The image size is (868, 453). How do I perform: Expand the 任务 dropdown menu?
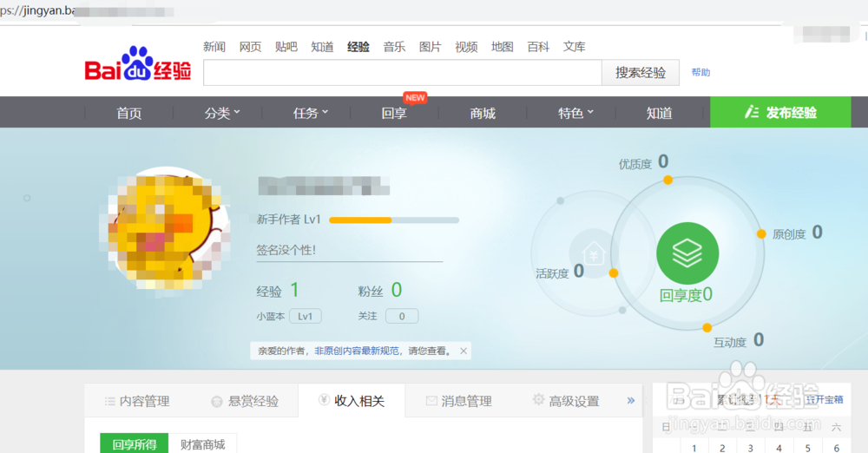(310, 113)
